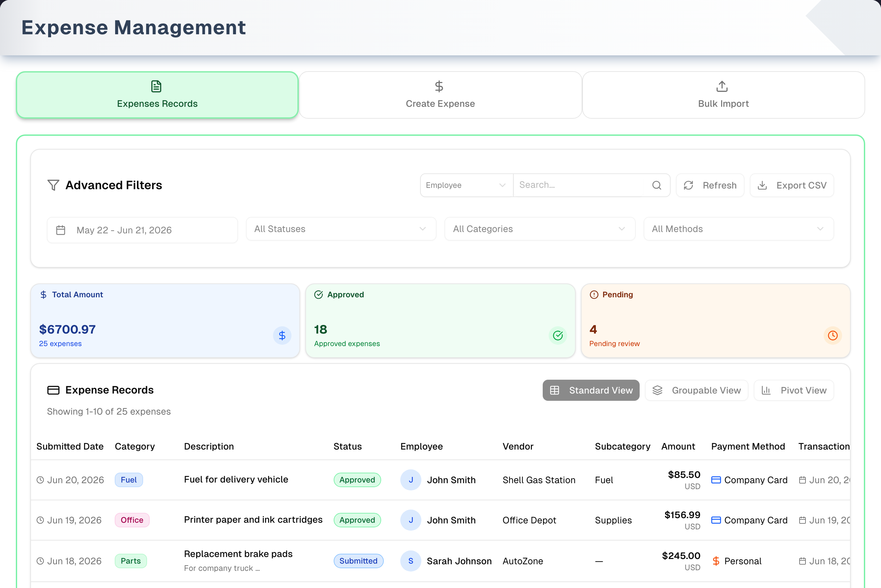The image size is (881, 588).
Task: Expand the All Methods dropdown
Action: click(739, 229)
